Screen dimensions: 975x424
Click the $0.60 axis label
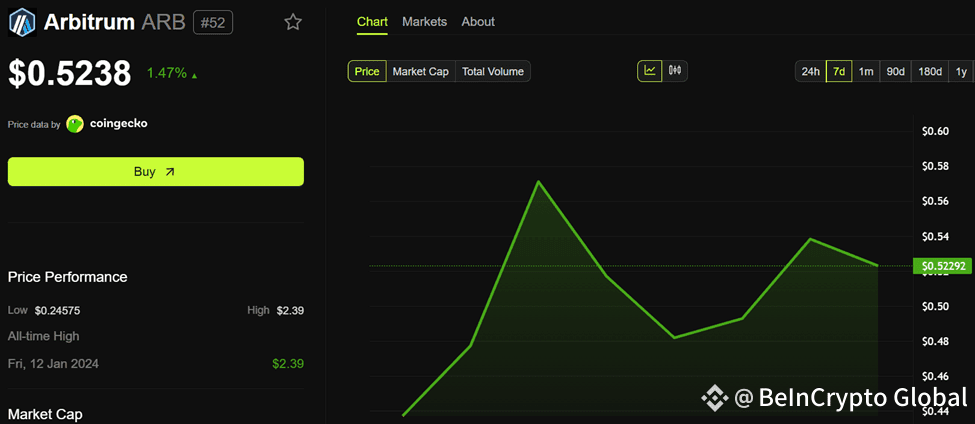point(935,131)
